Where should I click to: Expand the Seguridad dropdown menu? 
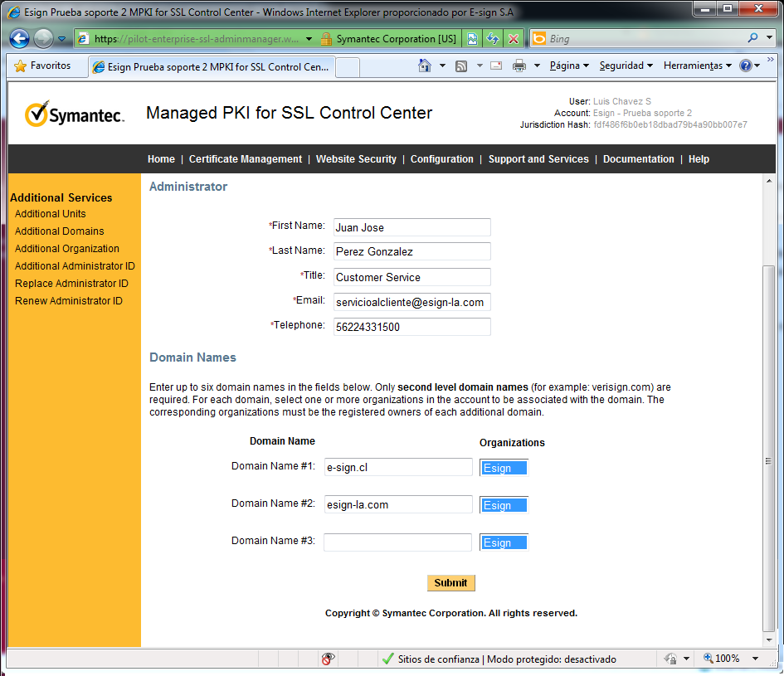click(x=626, y=66)
